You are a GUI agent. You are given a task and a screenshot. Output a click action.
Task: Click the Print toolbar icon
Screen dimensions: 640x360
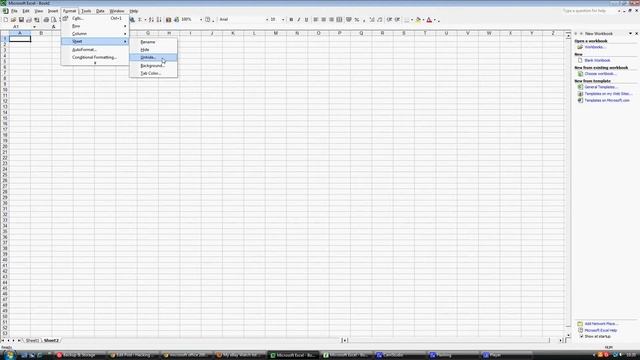46,20
